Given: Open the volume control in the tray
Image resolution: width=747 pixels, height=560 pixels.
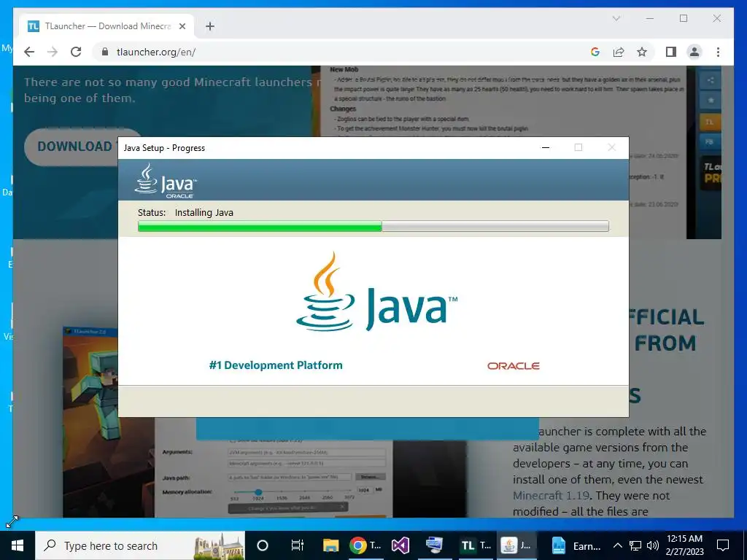Looking at the screenshot, I should click(653, 545).
